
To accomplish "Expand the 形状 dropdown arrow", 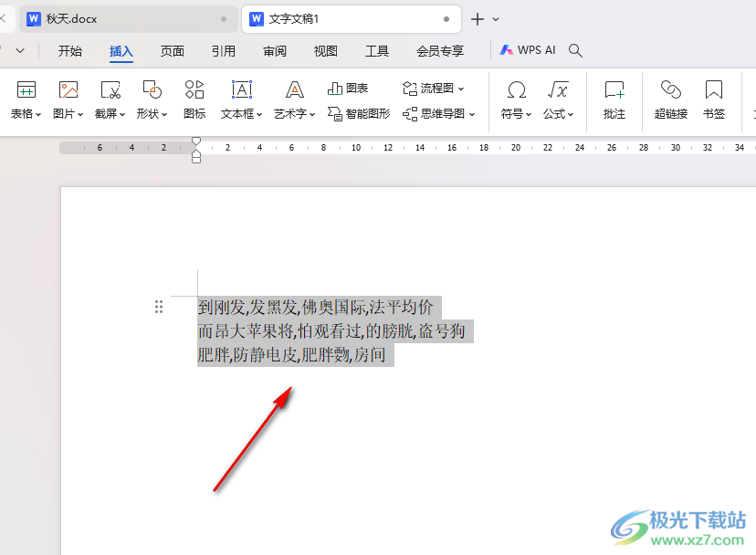I will [x=164, y=114].
